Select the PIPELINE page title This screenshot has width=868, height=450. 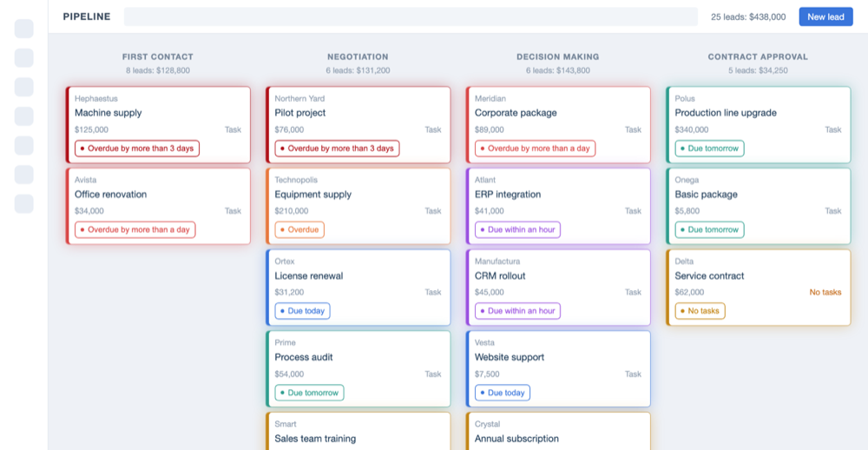pyautogui.click(x=87, y=17)
